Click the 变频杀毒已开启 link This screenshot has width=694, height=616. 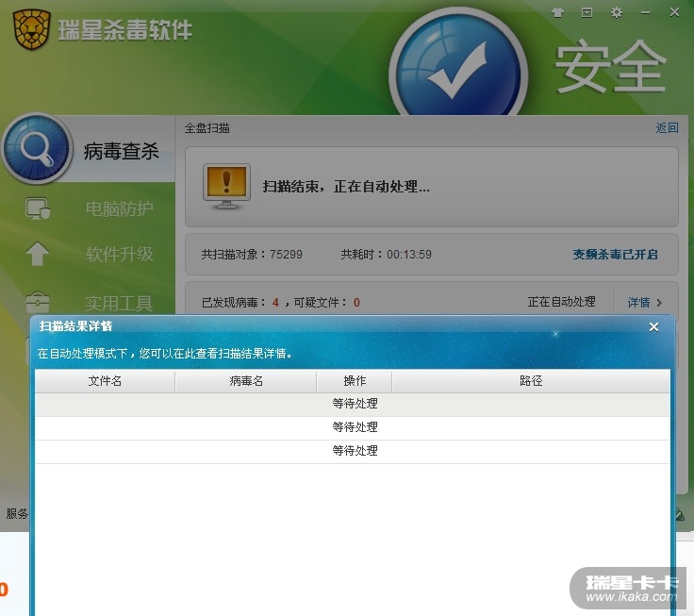[615, 254]
